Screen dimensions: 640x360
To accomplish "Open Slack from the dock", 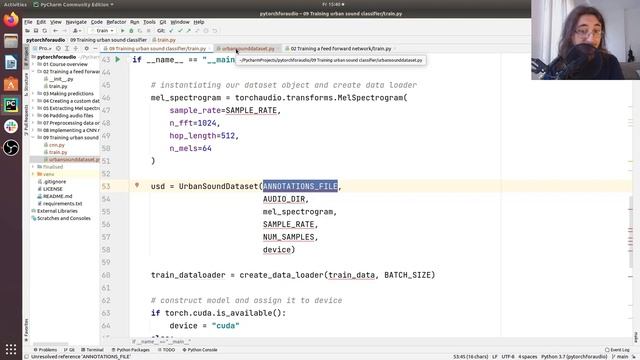I will pyautogui.click(x=11, y=126).
